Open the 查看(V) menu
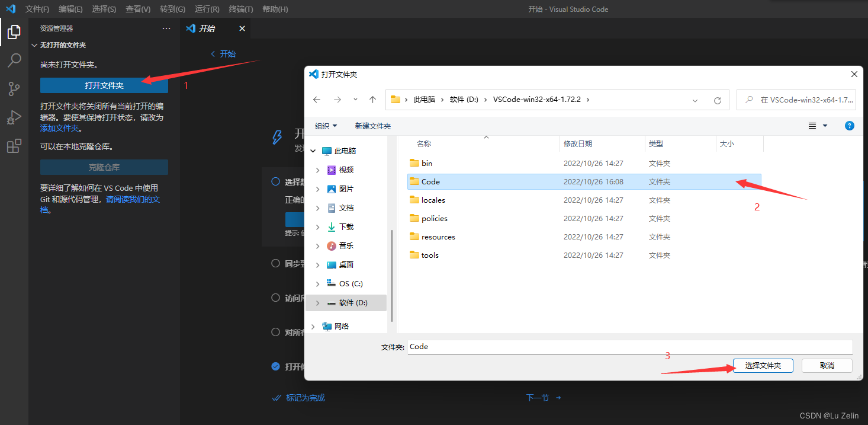 point(138,9)
